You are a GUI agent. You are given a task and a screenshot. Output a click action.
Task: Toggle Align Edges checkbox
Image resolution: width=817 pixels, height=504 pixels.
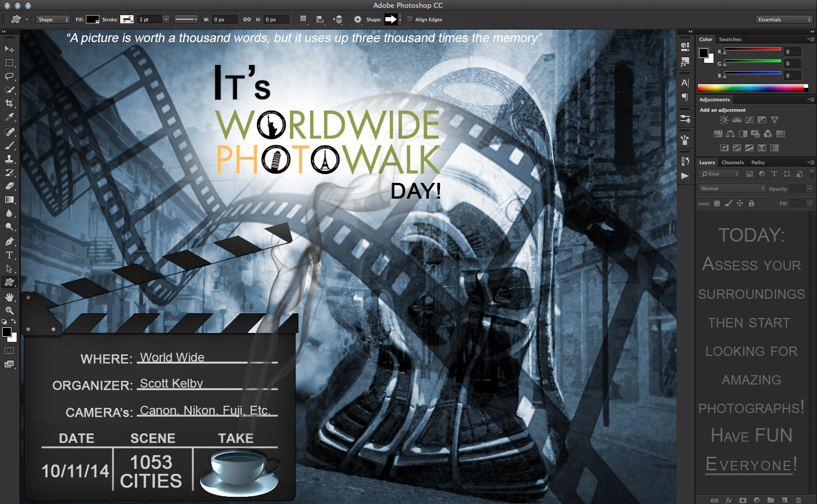pyautogui.click(x=410, y=19)
